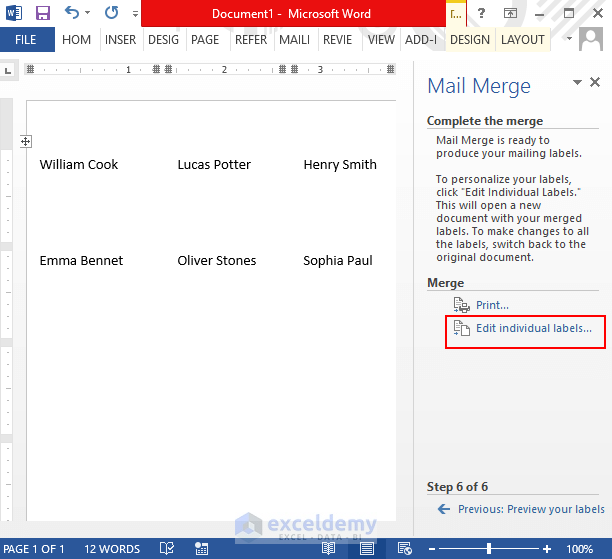Click the 'Step 6 of 6' heading

point(457,487)
